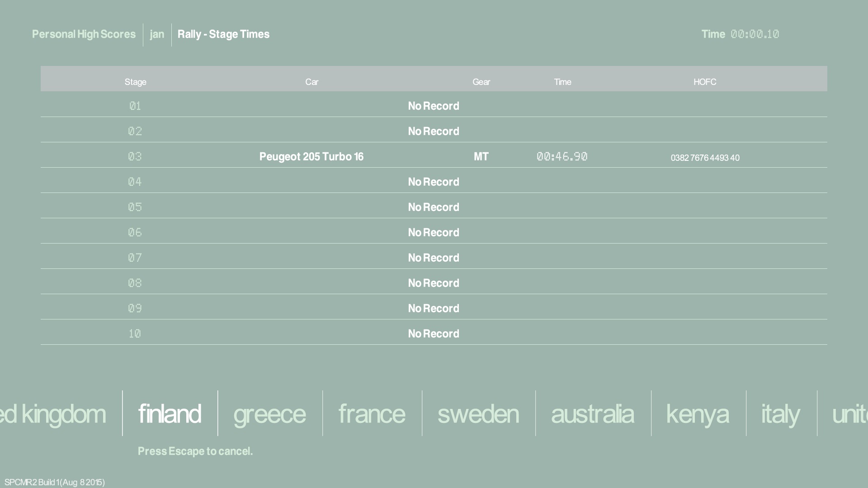Switch to australia stage times
Image resolution: width=868 pixels, height=488 pixels.
[x=592, y=414]
